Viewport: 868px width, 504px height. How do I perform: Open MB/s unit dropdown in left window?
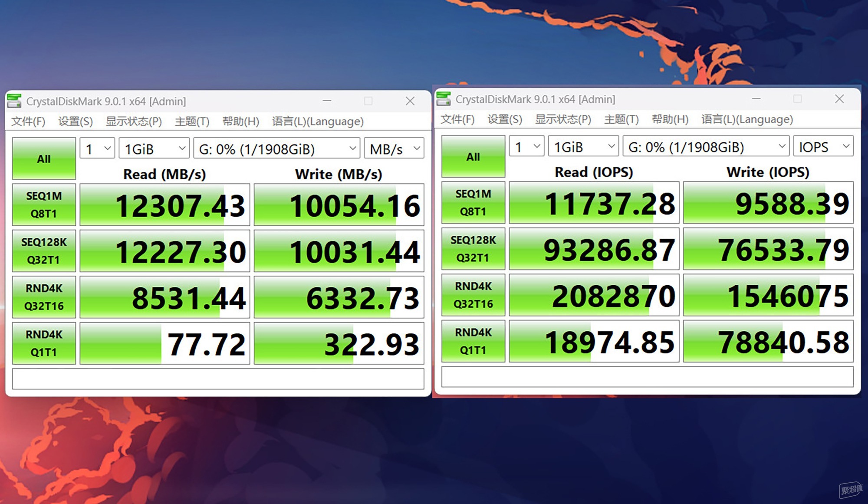point(394,149)
